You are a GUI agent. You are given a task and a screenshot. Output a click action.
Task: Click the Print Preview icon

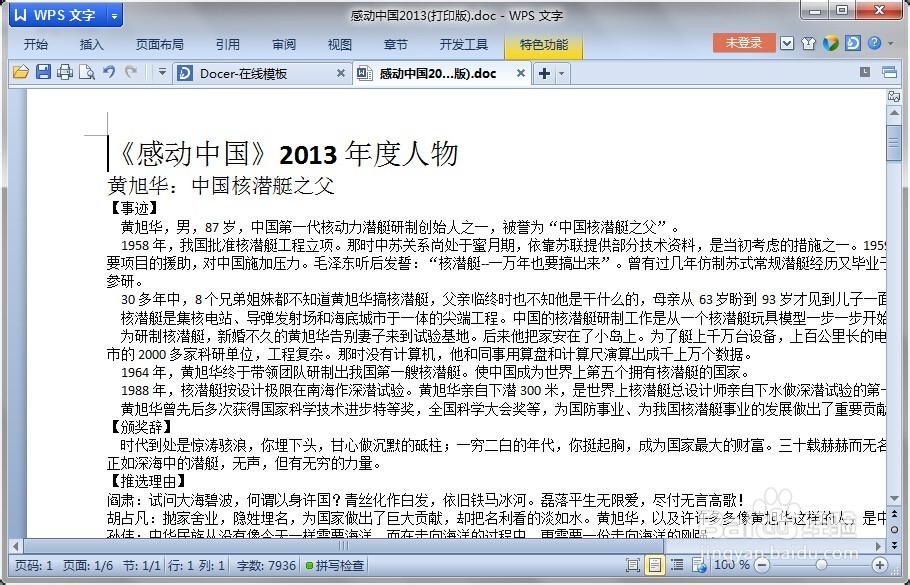(x=86, y=72)
